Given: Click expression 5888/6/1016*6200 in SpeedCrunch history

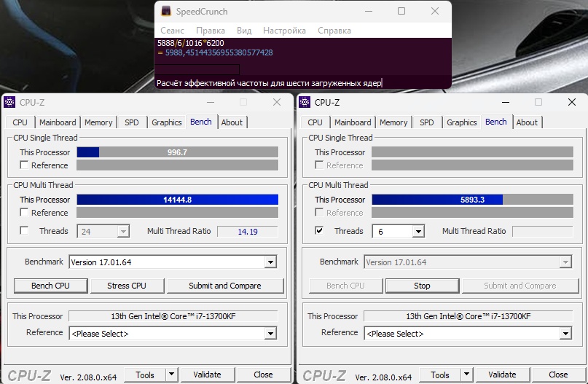Looking at the screenshot, I should (x=190, y=43).
